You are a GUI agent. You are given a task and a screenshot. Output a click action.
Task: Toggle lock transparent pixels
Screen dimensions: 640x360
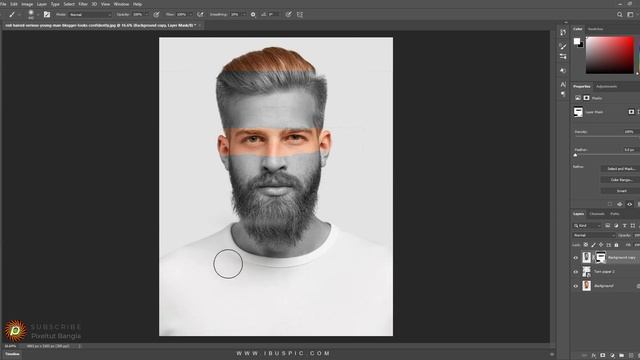click(586, 245)
